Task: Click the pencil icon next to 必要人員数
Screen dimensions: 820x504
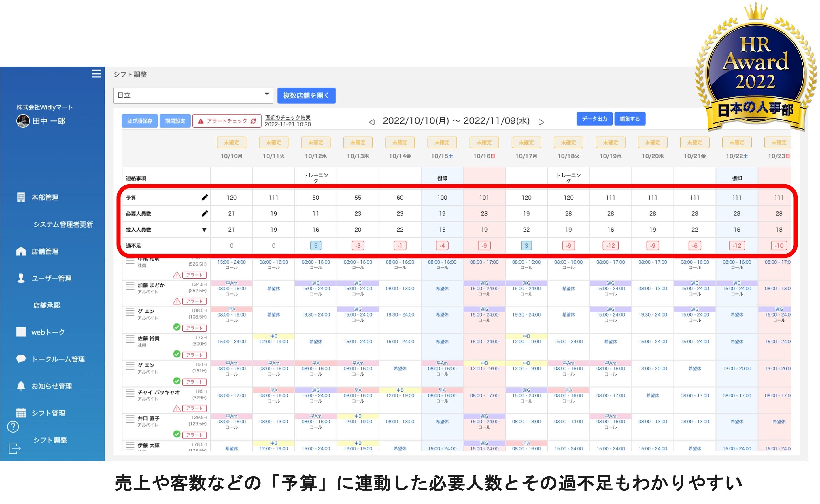Action: pyautogui.click(x=204, y=213)
